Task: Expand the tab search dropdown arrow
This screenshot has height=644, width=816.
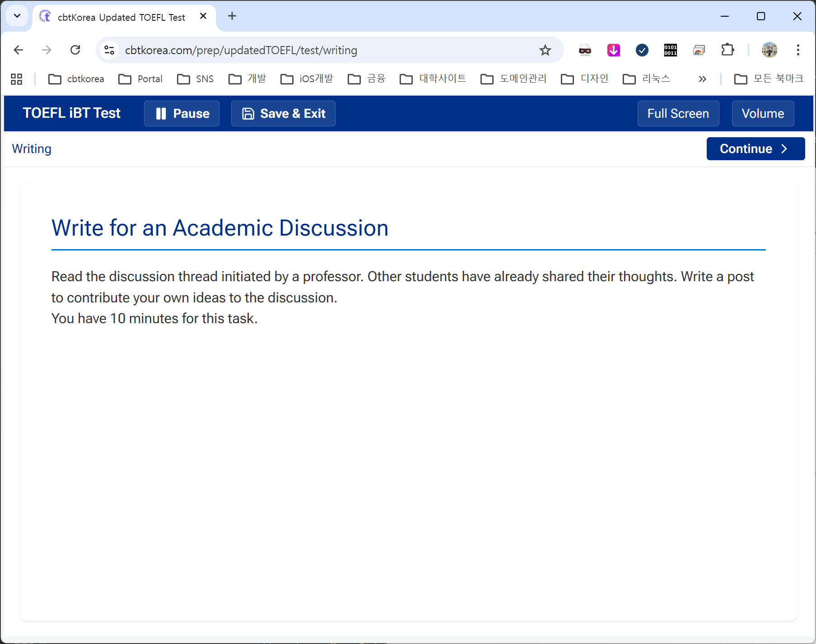Action: click(x=17, y=16)
